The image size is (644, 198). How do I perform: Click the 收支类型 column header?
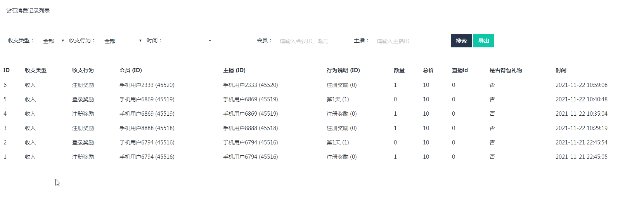click(36, 70)
